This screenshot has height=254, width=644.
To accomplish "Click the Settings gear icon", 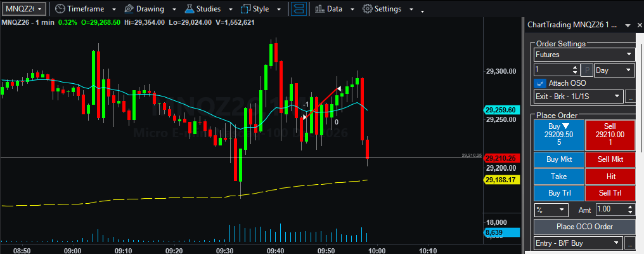I will click(368, 9).
